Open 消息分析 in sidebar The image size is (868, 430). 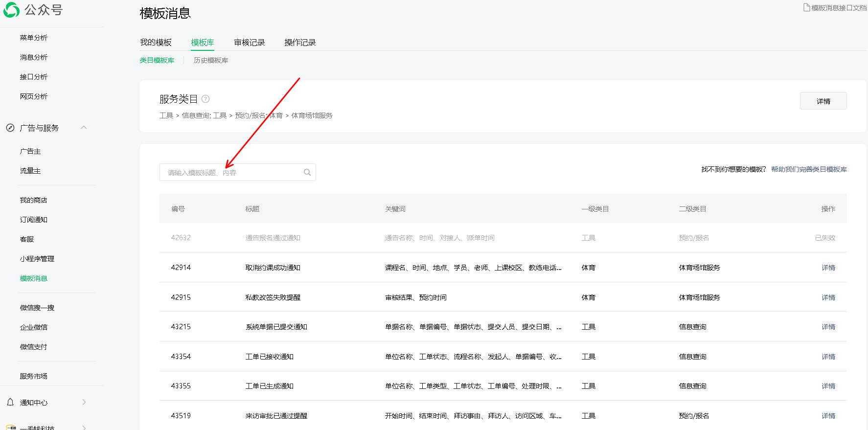click(34, 57)
